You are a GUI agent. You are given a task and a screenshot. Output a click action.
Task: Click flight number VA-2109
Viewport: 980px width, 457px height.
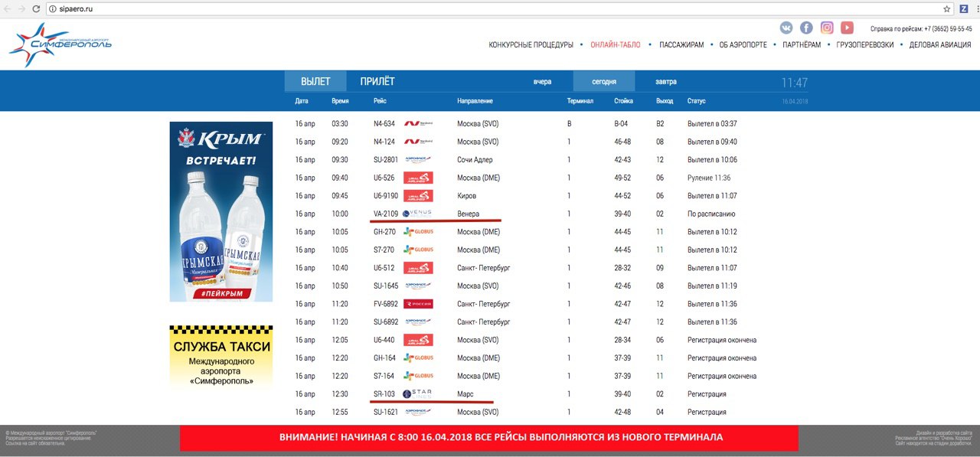pyautogui.click(x=385, y=214)
